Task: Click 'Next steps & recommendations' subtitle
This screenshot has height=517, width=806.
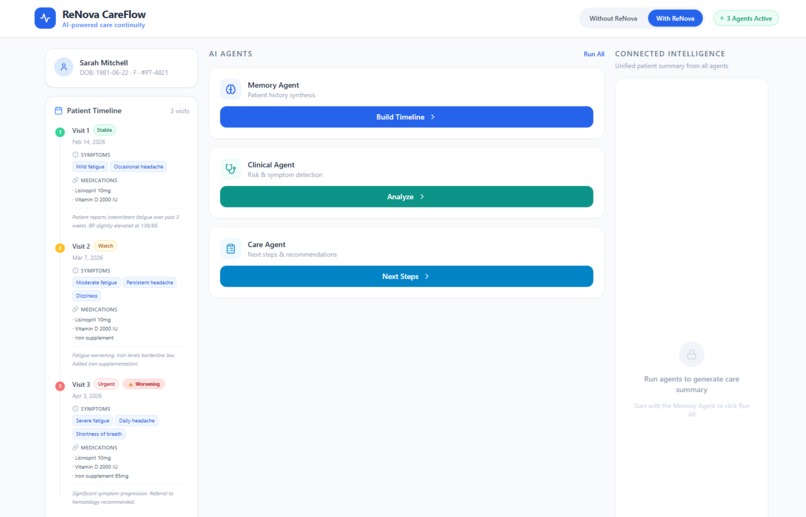Action: point(292,255)
